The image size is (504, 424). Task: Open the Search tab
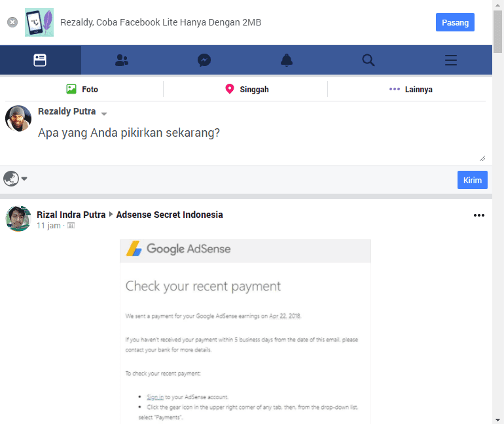(369, 60)
